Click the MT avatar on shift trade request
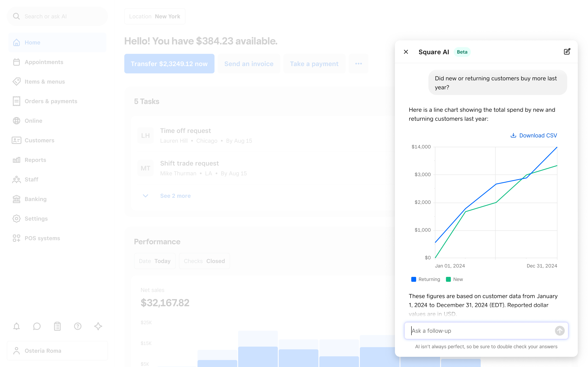Screen dimensions: 588x367 [145, 168]
